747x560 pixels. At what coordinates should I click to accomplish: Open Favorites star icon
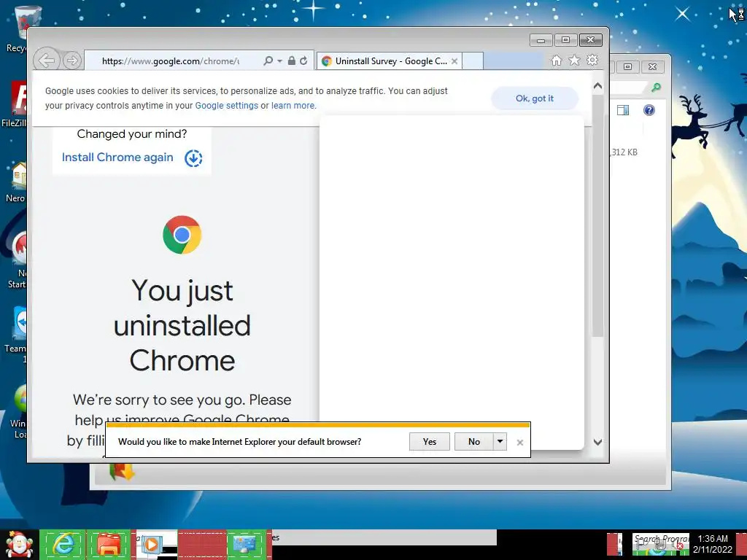(x=574, y=61)
